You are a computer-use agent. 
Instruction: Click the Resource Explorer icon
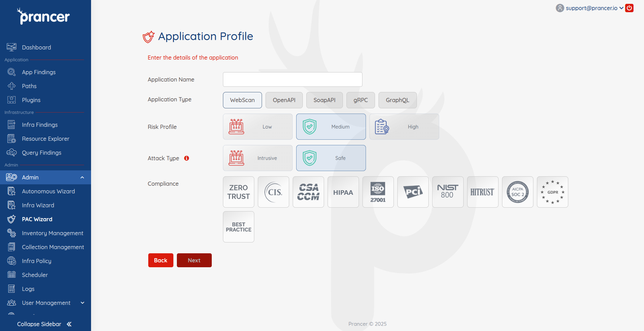(x=12, y=139)
